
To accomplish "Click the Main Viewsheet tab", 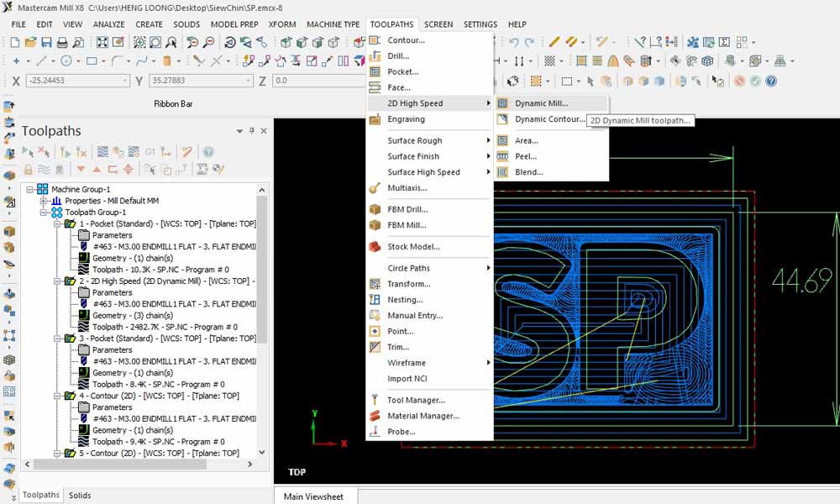I will point(313,496).
